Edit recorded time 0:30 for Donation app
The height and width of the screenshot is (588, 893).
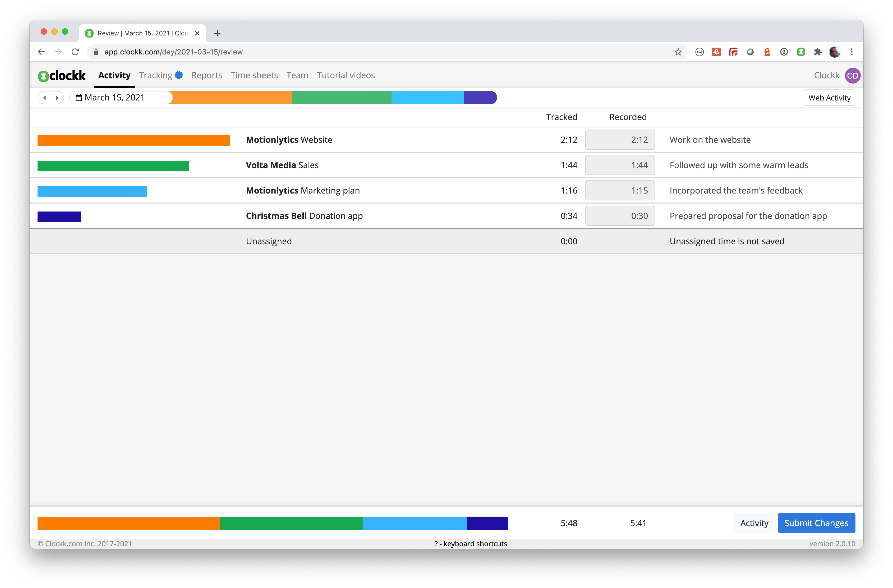point(620,216)
